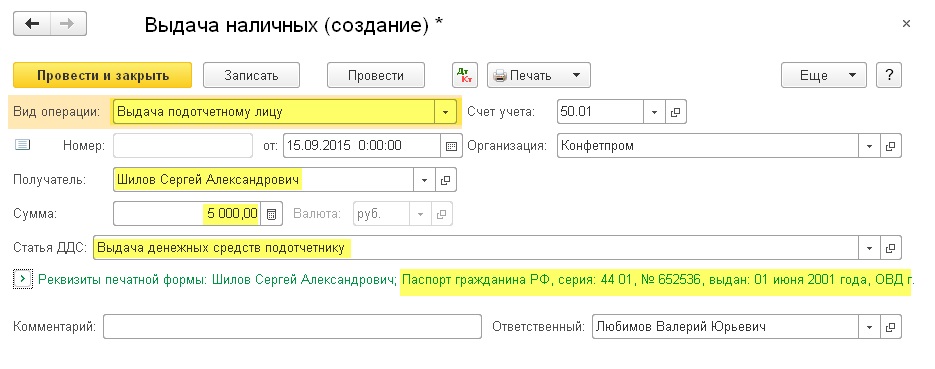Open 'Организация' dropdown arrow
Screen dimensions: 935x369
(869, 146)
